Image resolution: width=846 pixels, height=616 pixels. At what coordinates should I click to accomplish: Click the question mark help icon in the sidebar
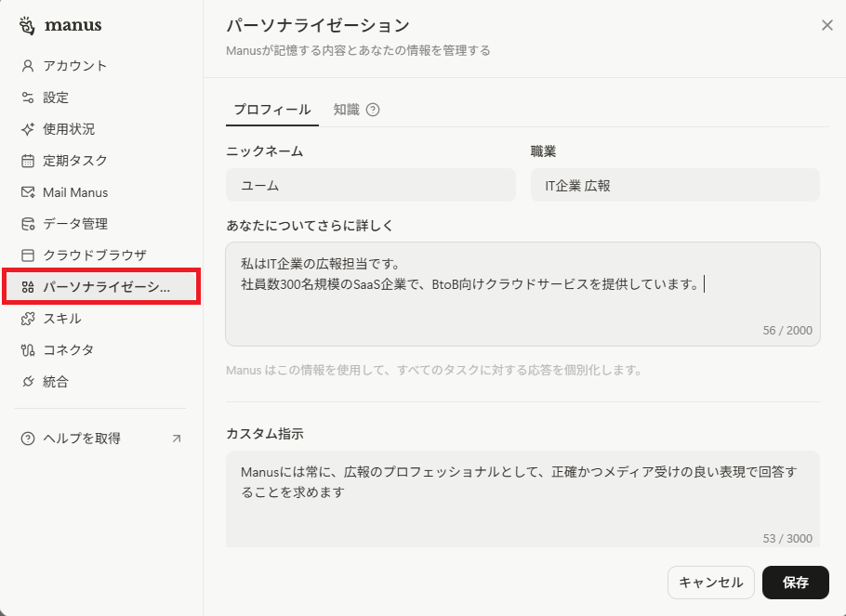28,439
